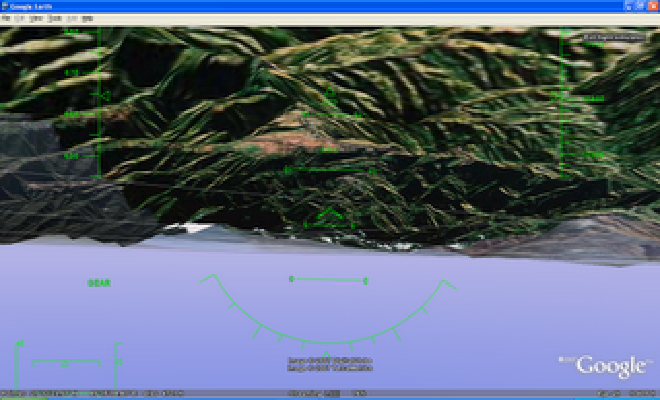660x400 pixels.
Task: Minimize the Google Earth window
Action: (629, 6)
